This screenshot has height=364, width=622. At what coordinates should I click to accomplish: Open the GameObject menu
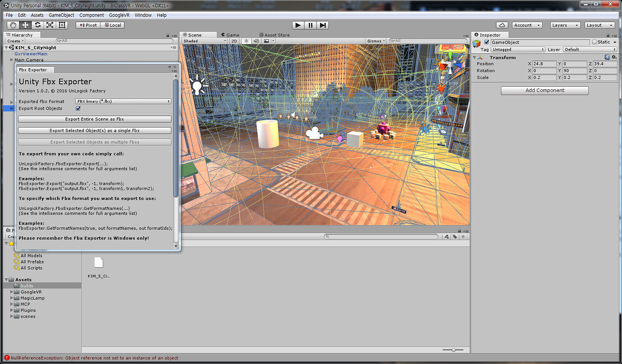click(61, 15)
